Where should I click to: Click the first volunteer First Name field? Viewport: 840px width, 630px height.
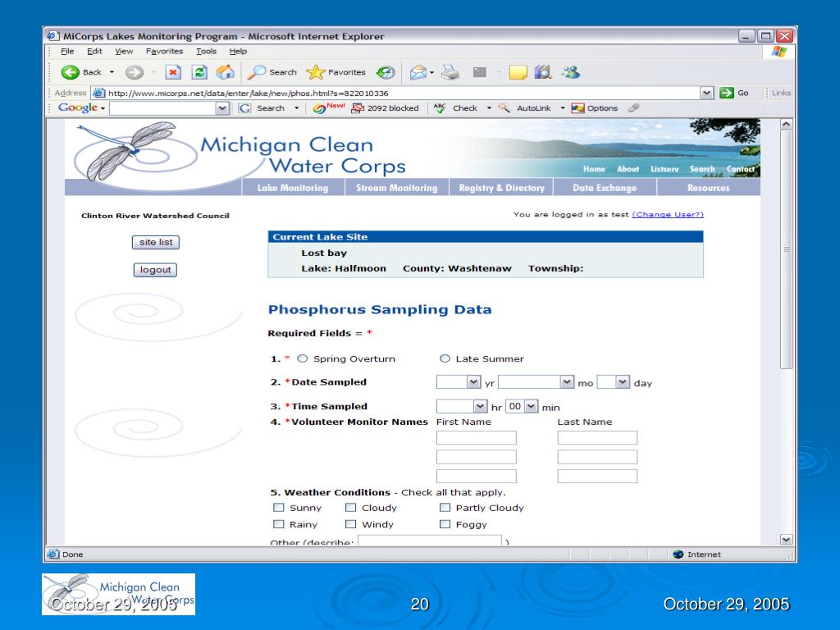(476, 438)
